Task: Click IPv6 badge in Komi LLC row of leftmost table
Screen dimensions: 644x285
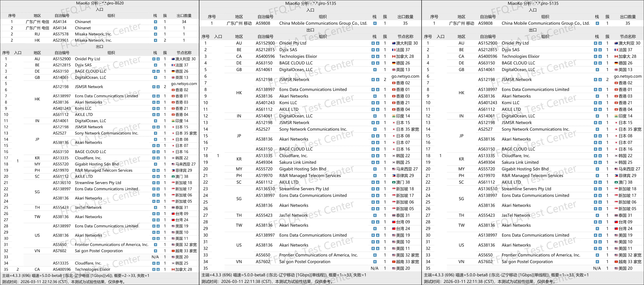Action: coord(158,108)
